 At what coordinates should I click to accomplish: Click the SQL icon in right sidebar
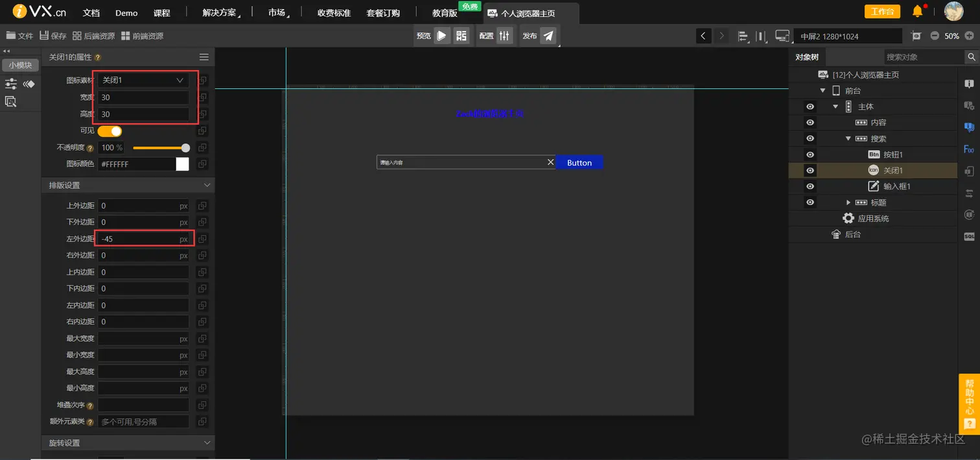pos(969,237)
